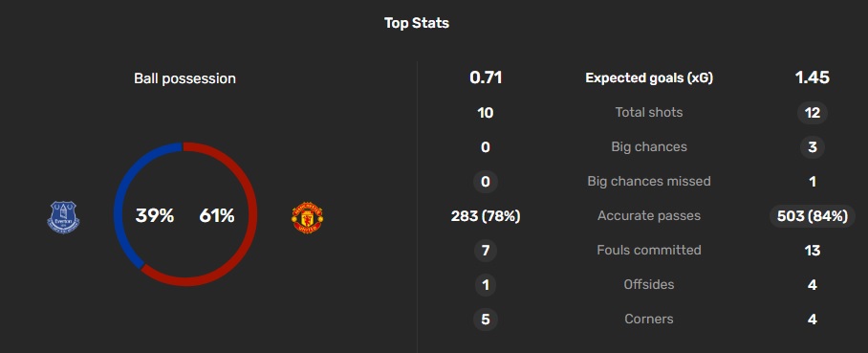Viewport: 868px width, 353px height.
Task: Click the Fouls committed label
Action: 649,250
